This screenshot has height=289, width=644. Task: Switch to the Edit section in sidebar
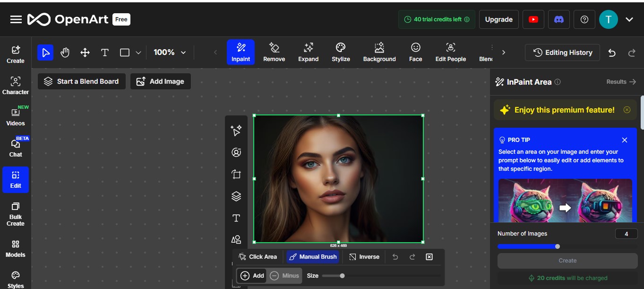16,180
